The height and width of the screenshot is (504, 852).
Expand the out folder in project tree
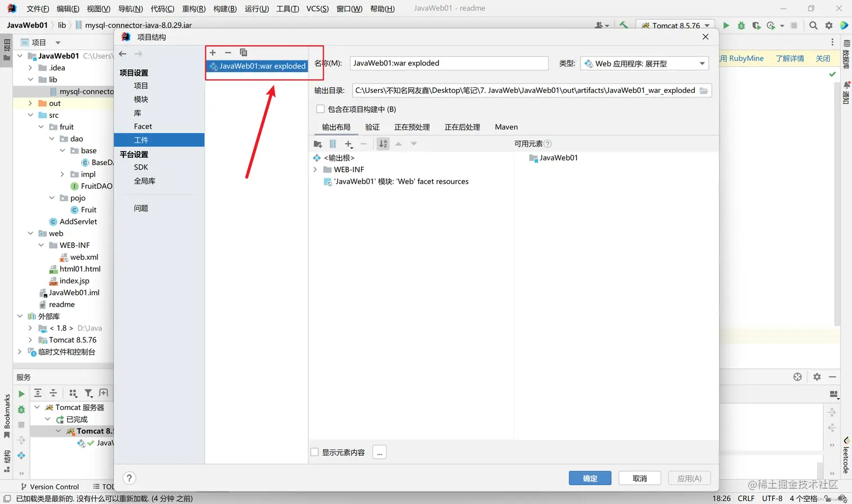point(30,103)
